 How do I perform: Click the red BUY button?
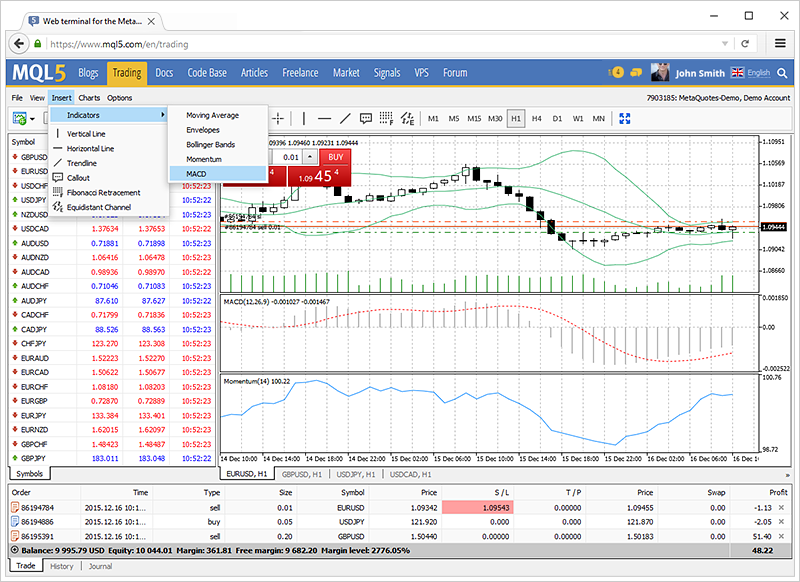click(x=335, y=157)
